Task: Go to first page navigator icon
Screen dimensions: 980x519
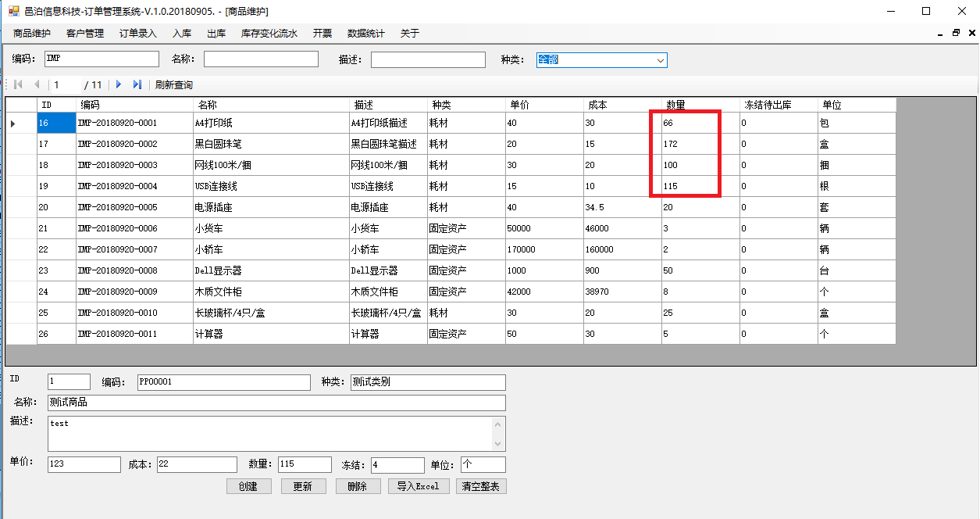Action: point(19,84)
